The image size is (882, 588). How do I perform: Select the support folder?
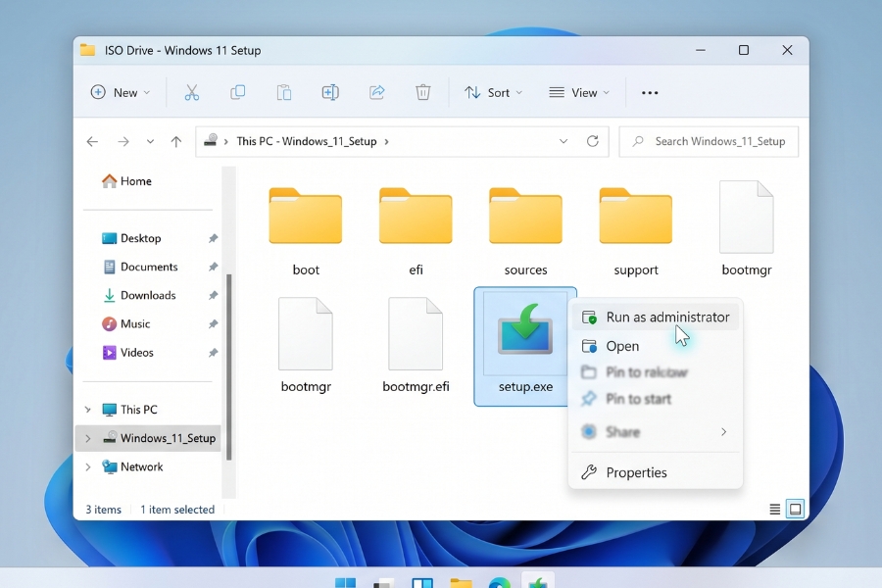click(636, 231)
